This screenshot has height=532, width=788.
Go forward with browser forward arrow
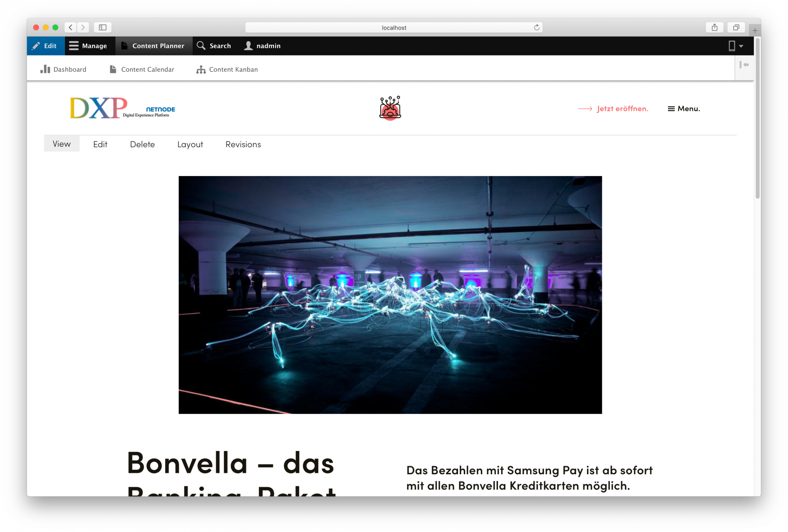pos(83,27)
